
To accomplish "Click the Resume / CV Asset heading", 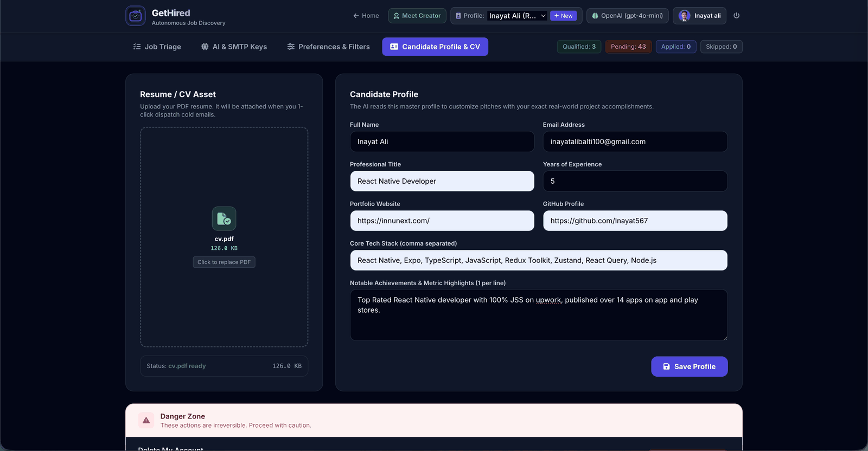I will [178, 94].
